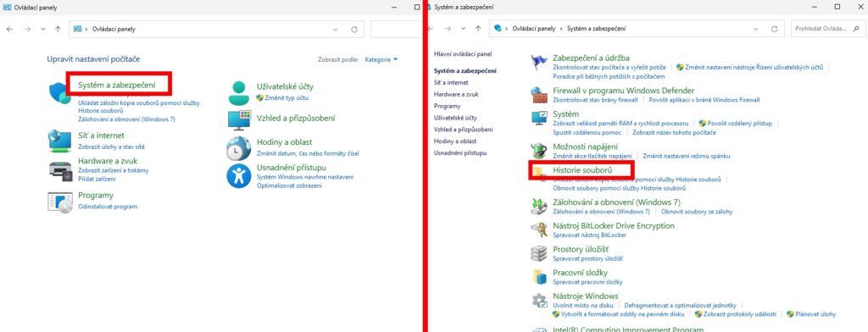Image resolution: width=868 pixels, height=332 pixels.
Task: Click Uvolnit místo na disku link
Action: click(x=583, y=306)
